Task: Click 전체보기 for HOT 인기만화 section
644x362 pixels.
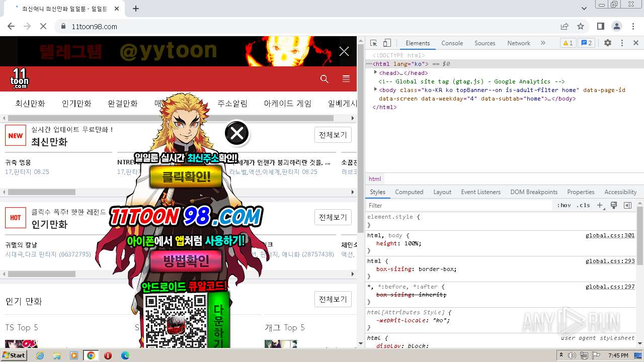Action: pyautogui.click(x=333, y=217)
